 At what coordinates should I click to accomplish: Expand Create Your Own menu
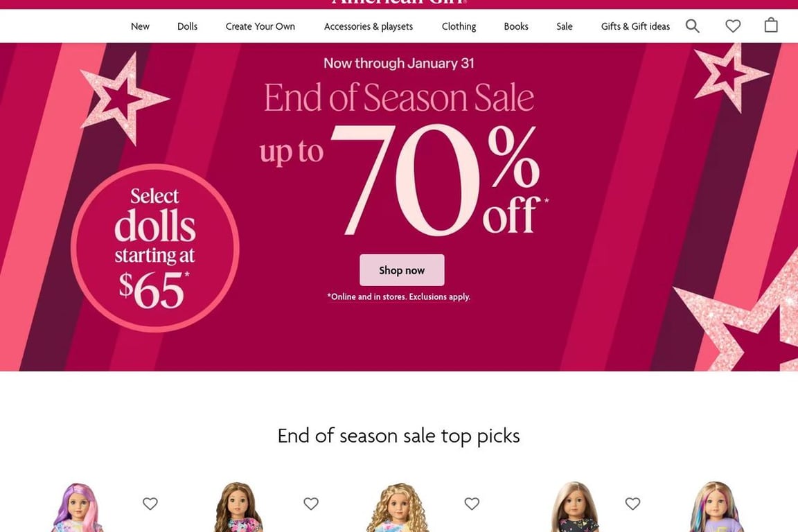click(x=260, y=26)
